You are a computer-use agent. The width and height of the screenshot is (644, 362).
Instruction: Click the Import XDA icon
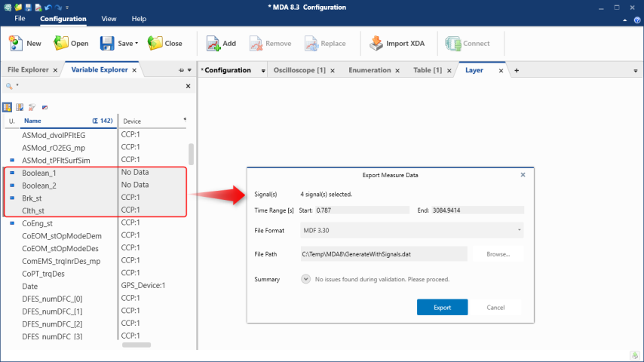(376, 43)
